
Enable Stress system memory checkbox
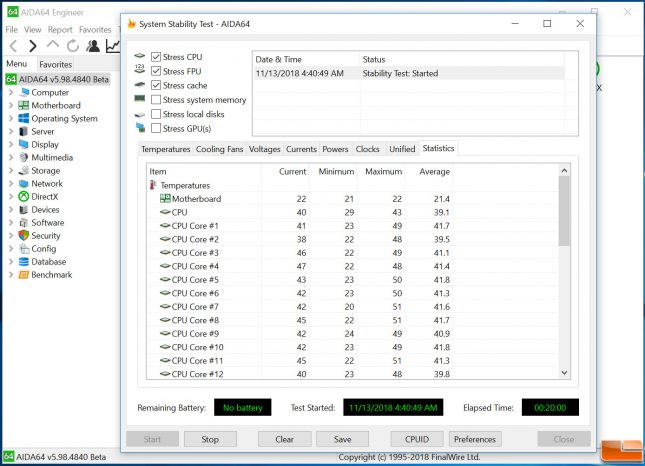tap(156, 100)
